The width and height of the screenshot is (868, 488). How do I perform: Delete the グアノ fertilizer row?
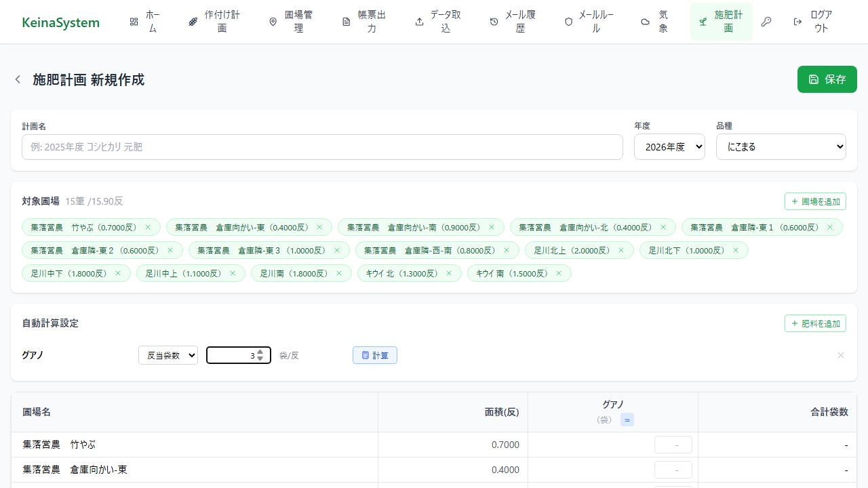click(841, 355)
